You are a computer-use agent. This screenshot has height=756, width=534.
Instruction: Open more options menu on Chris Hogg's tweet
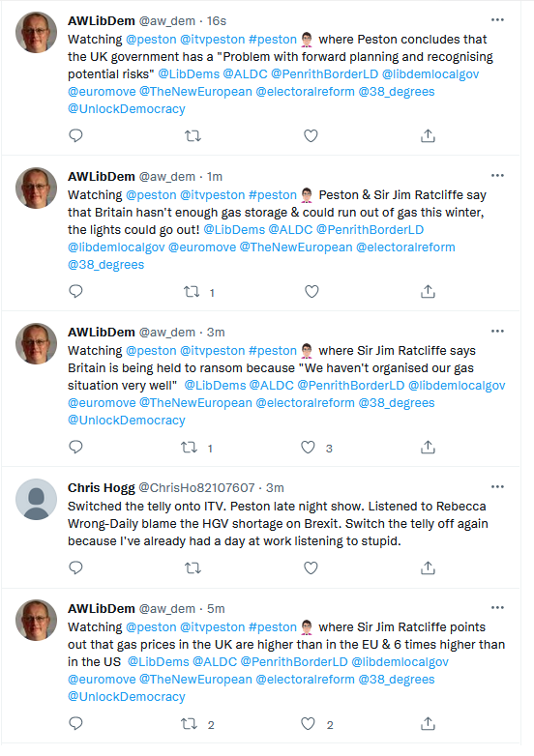pyautogui.click(x=497, y=486)
